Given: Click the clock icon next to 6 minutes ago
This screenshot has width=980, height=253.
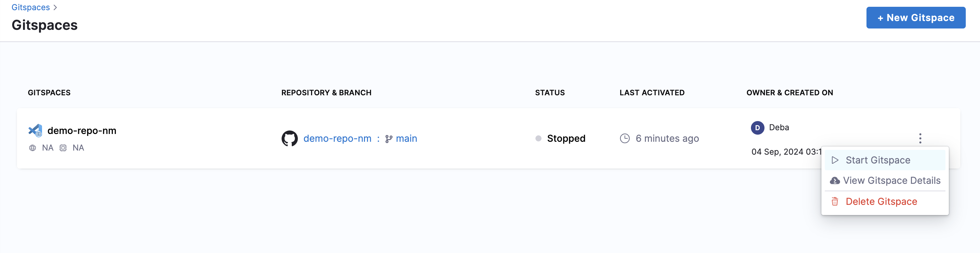Looking at the screenshot, I should pos(625,138).
